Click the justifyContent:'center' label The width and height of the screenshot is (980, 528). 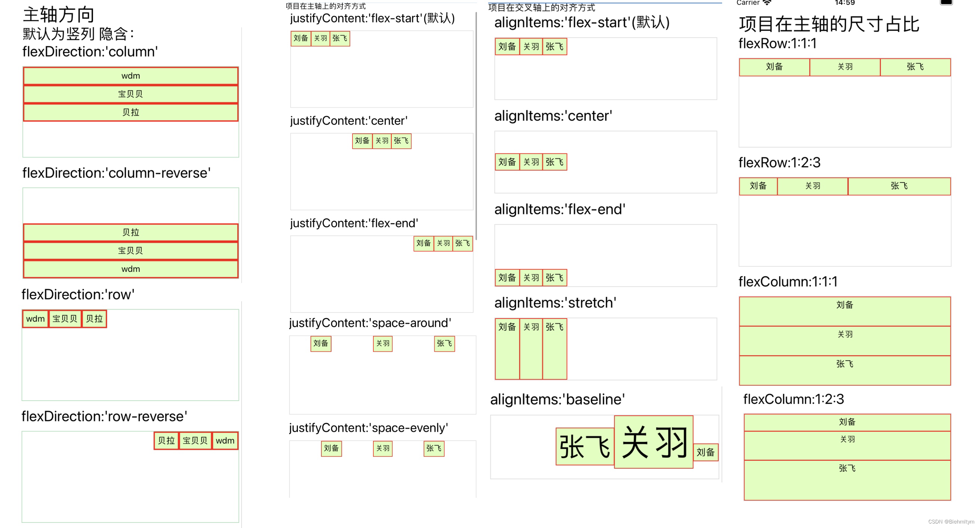click(x=349, y=121)
